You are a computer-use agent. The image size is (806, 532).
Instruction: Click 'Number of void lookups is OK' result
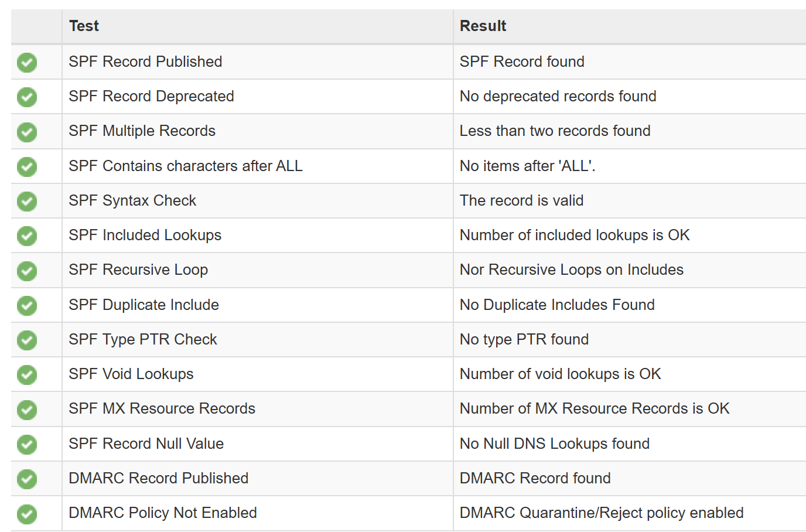[560, 374]
